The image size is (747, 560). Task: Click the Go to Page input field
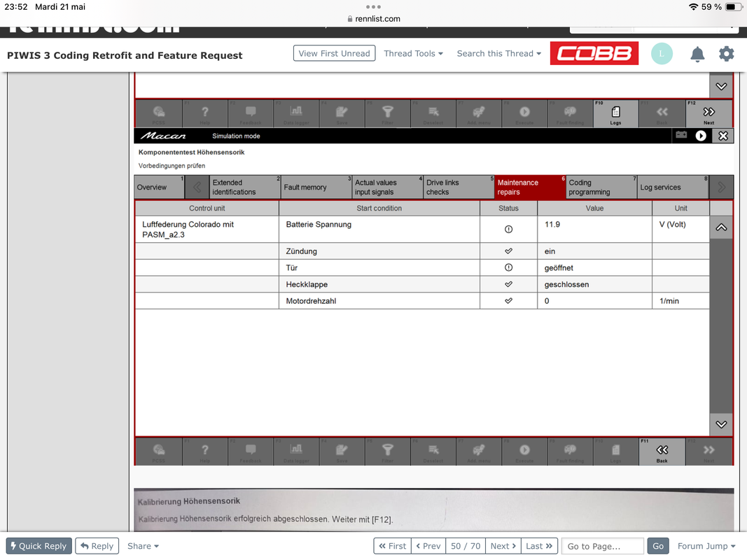[x=603, y=546]
